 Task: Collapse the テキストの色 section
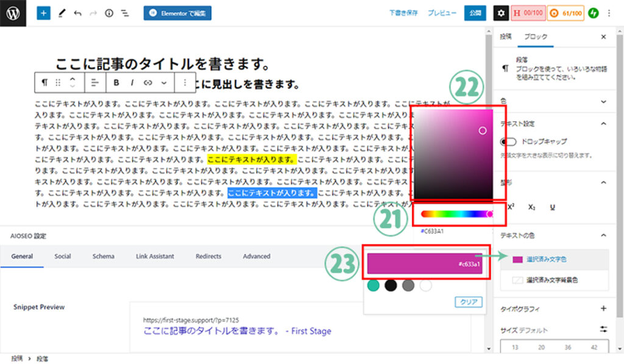coord(603,235)
